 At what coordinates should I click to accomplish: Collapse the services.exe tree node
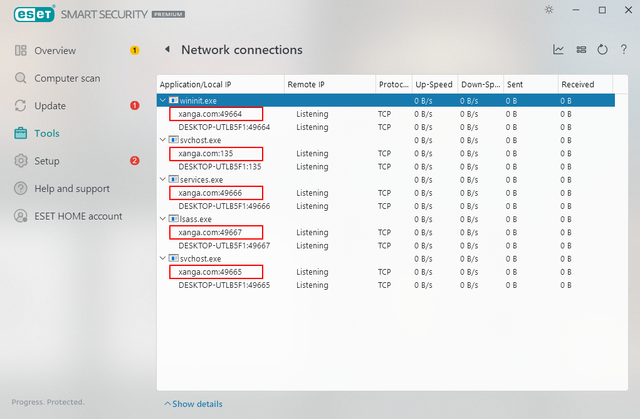pos(162,180)
